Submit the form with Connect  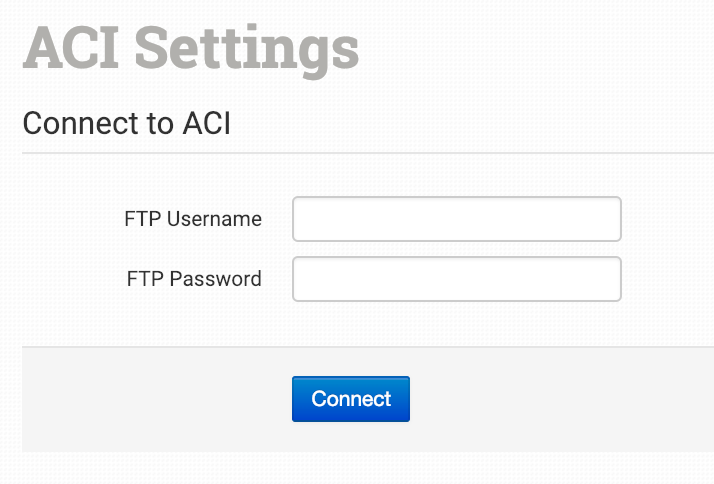[x=351, y=399]
